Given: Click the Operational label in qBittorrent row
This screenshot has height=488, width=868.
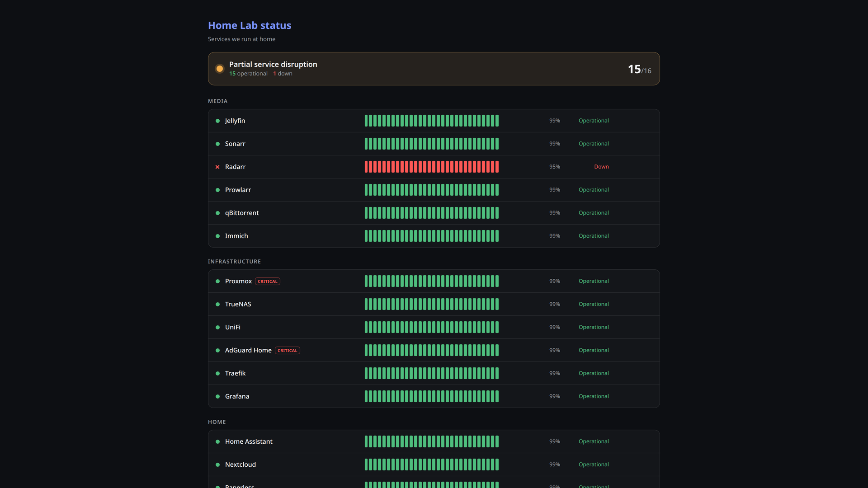Looking at the screenshot, I should click(594, 213).
